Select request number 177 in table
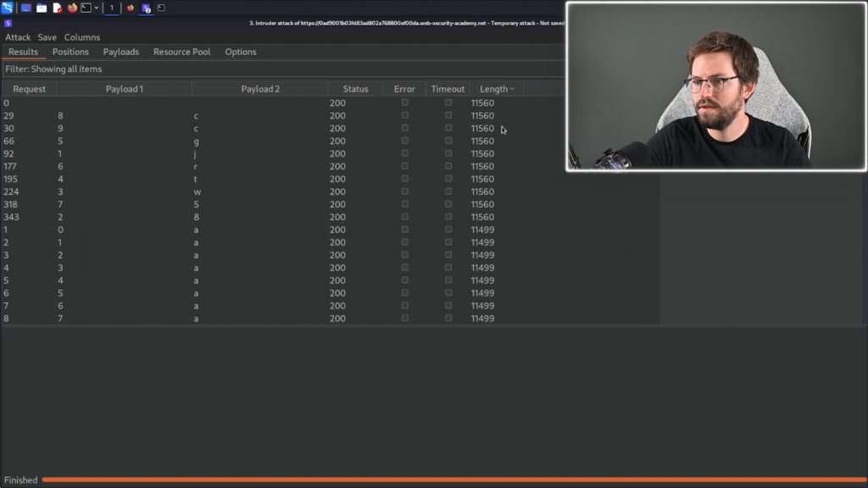Screen dimensions: 868x488 [x=10, y=167]
